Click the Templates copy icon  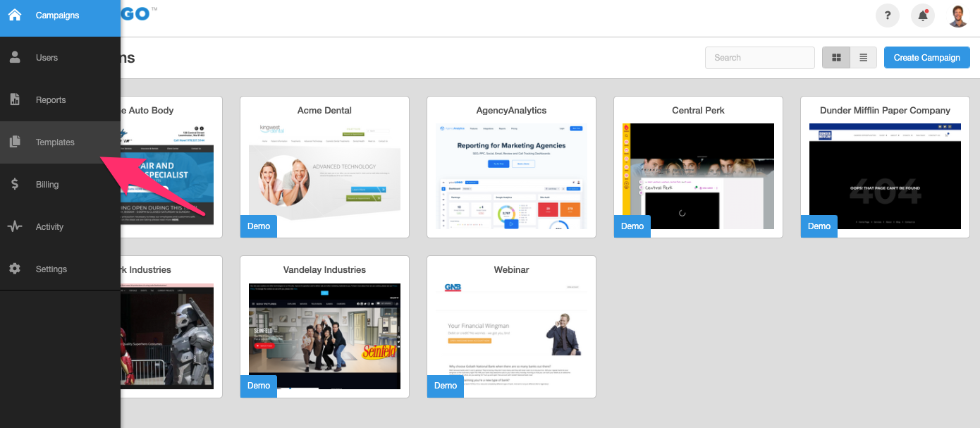15,142
